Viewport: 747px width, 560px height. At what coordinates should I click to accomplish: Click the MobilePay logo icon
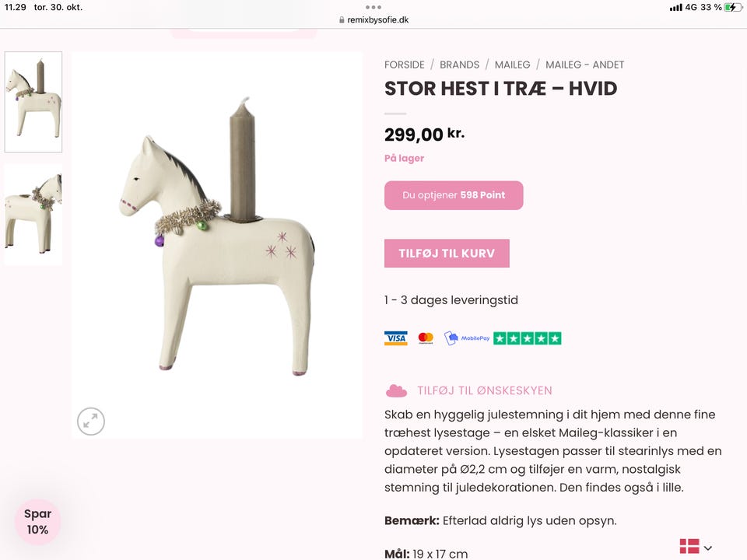point(467,338)
